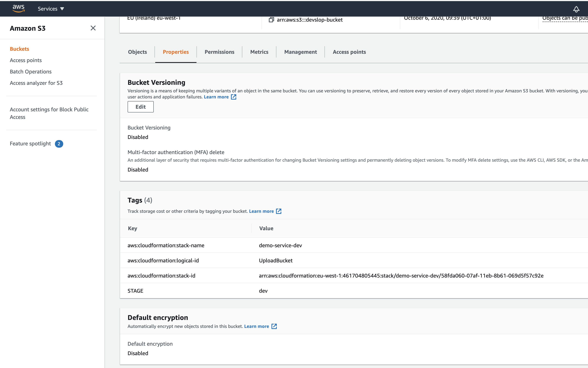Click Multi-factor authentication (MFA) delete label
This screenshot has height=368, width=588.
[x=176, y=152]
